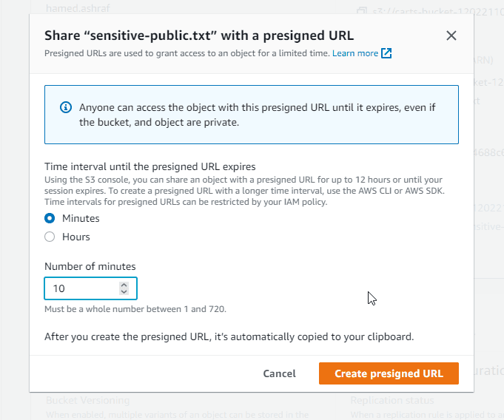Click the external link icon beside Learn more
Screen dimensions: 504x420
click(386, 53)
